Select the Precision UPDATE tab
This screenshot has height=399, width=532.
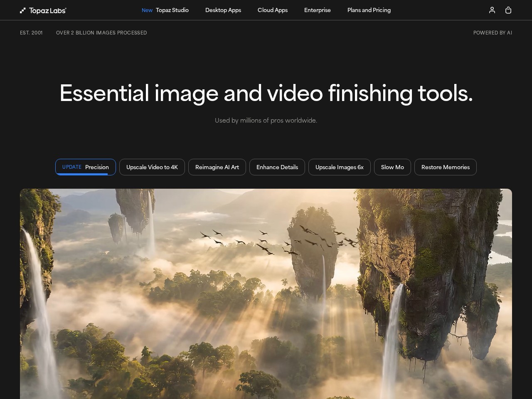86,167
